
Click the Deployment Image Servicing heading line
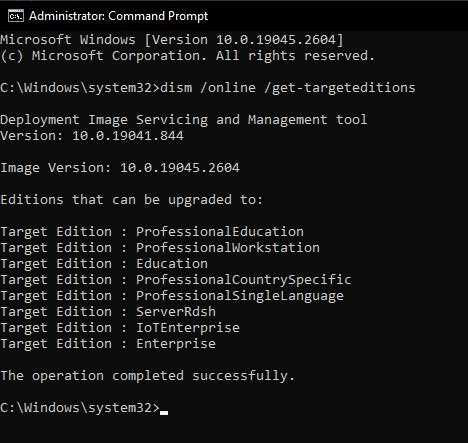pos(184,120)
